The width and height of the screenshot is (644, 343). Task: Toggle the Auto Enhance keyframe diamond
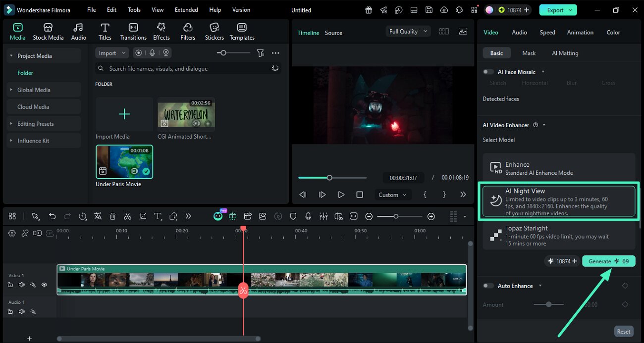click(x=625, y=286)
